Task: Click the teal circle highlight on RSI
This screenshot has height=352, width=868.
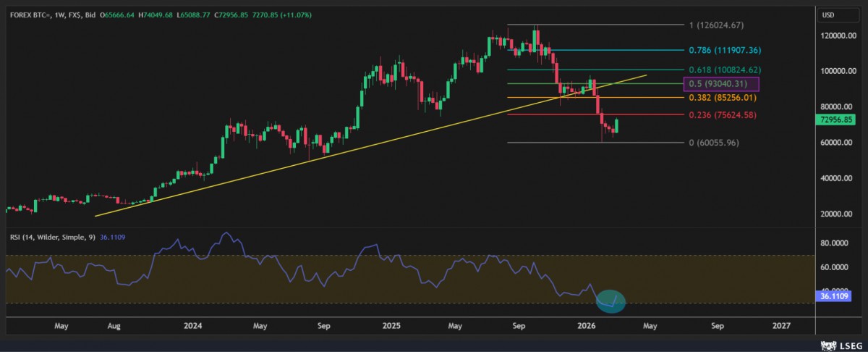Action: pyautogui.click(x=610, y=300)
